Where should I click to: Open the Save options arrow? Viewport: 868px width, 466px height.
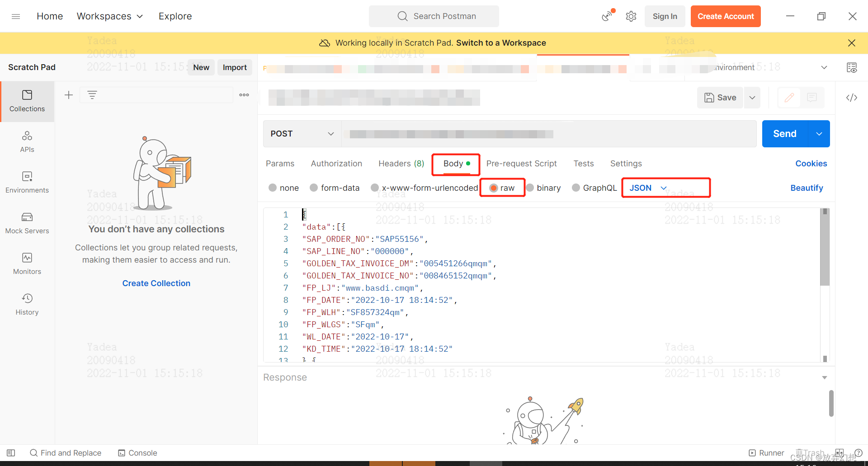click(x=752, y=98)
